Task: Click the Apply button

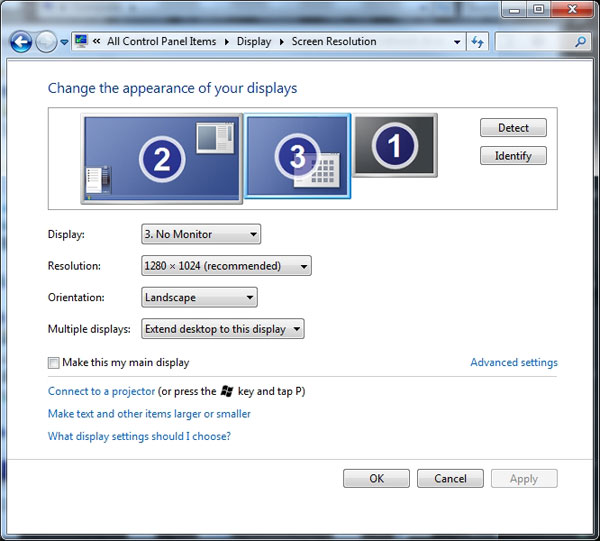Action: pyautogui.click(x=524, y=479)
